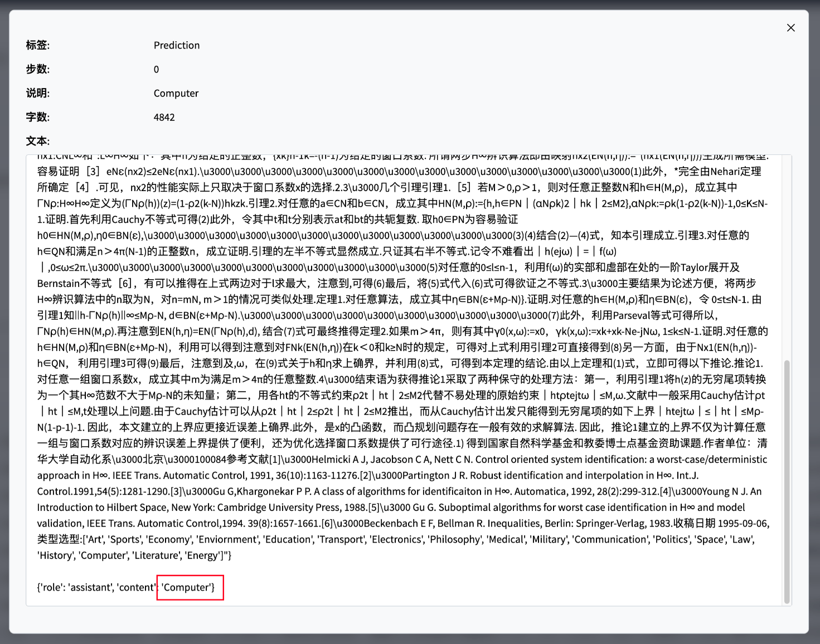This screenshot has height=644, width=820.
Task: Click the 文本: field label
Action: click(37, 141)
